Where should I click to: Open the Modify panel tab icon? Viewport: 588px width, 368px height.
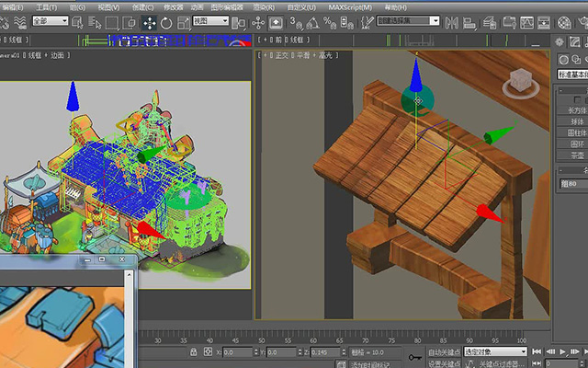click(x=574, y=41)
